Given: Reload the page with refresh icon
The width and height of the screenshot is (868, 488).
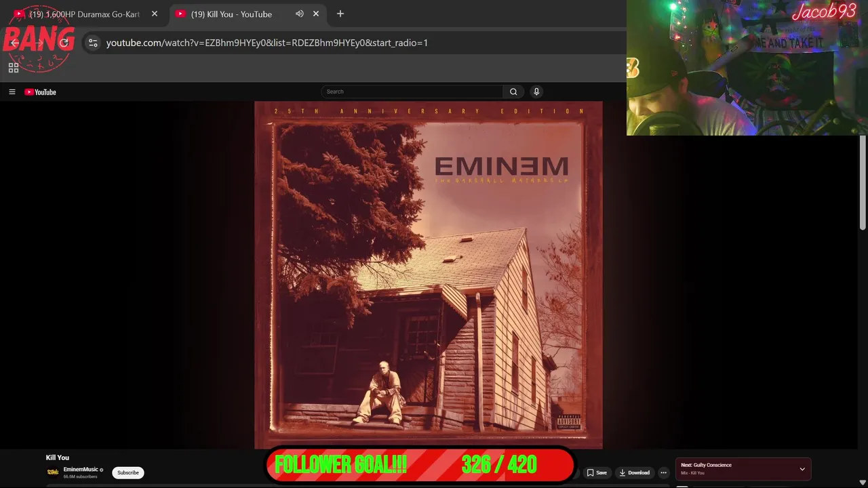Looking at the screenshot, I should [x=64, y=43].
